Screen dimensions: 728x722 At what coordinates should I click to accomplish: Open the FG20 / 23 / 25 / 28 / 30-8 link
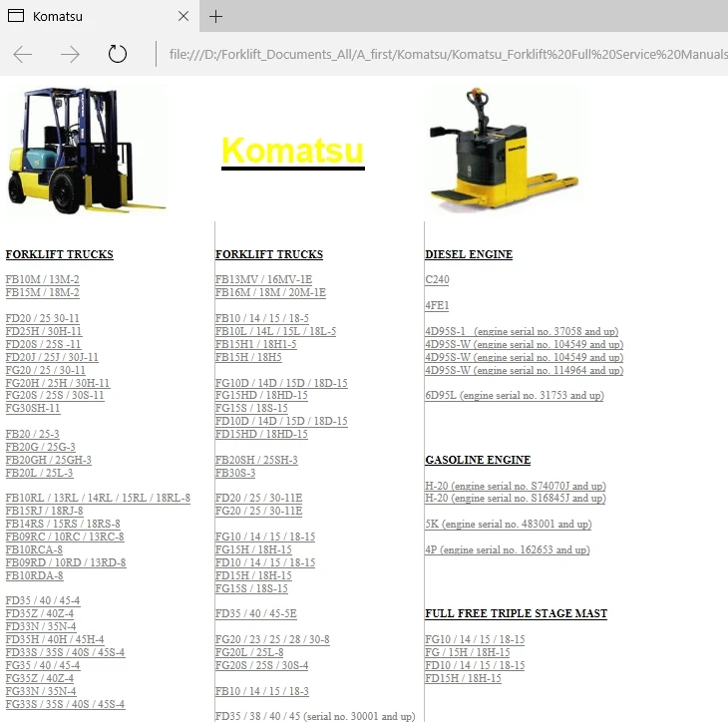click(x=272, y=640)
